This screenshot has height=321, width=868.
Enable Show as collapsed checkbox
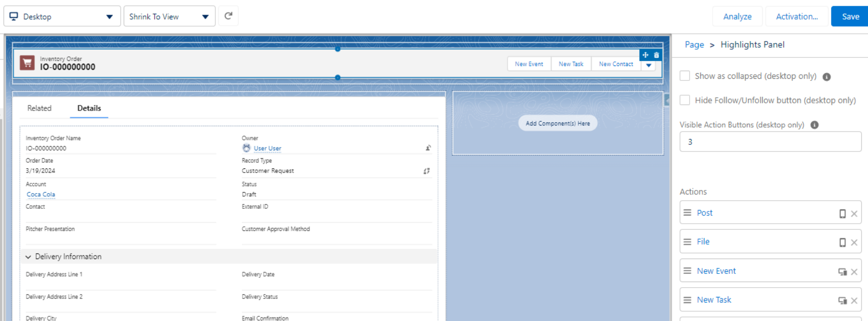coord(685,76)
